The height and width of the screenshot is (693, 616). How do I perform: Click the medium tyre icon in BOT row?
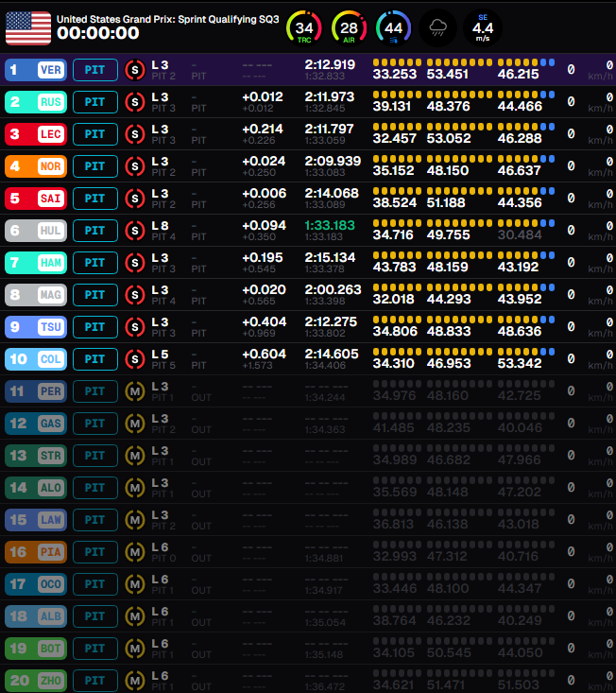[135, 649]
